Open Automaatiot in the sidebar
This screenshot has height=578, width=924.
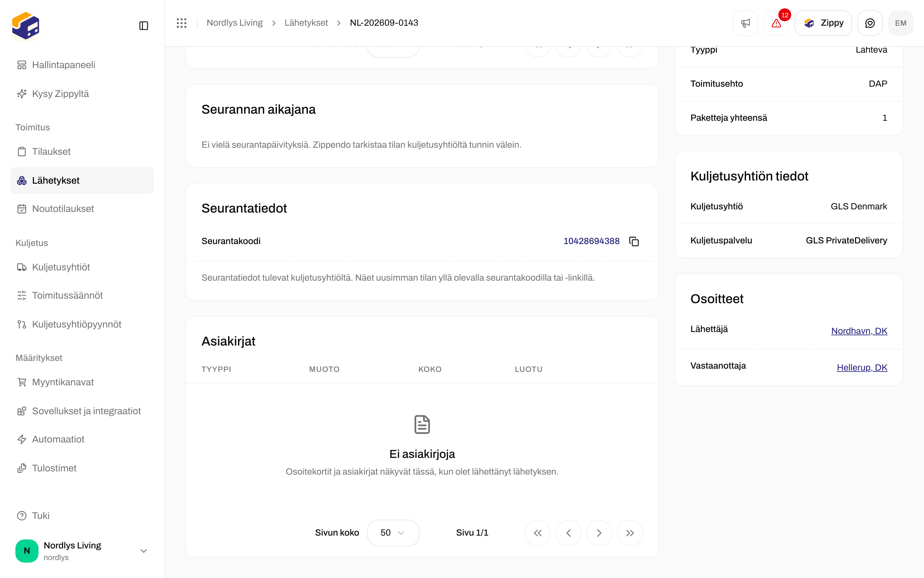click(82, 439)
